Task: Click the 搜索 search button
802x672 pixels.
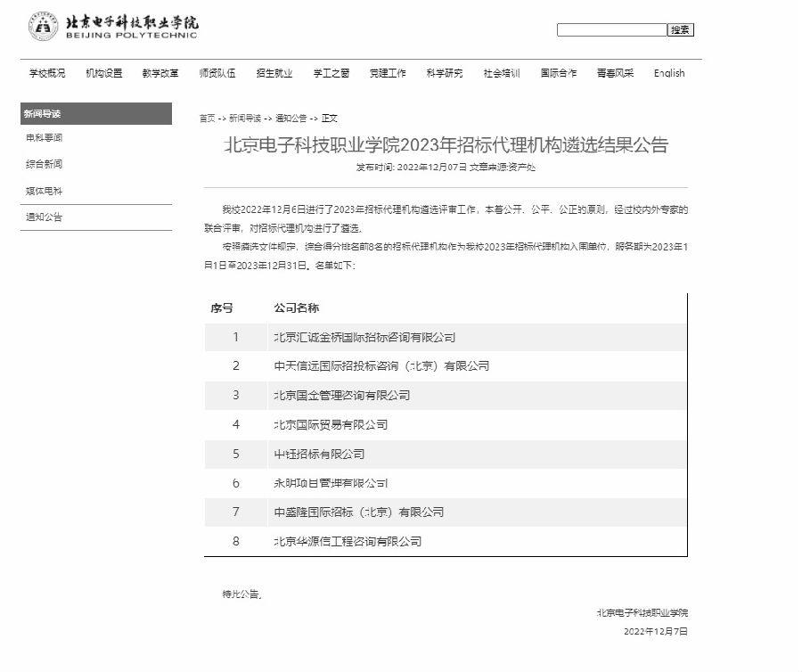Action: pos(680,29)
